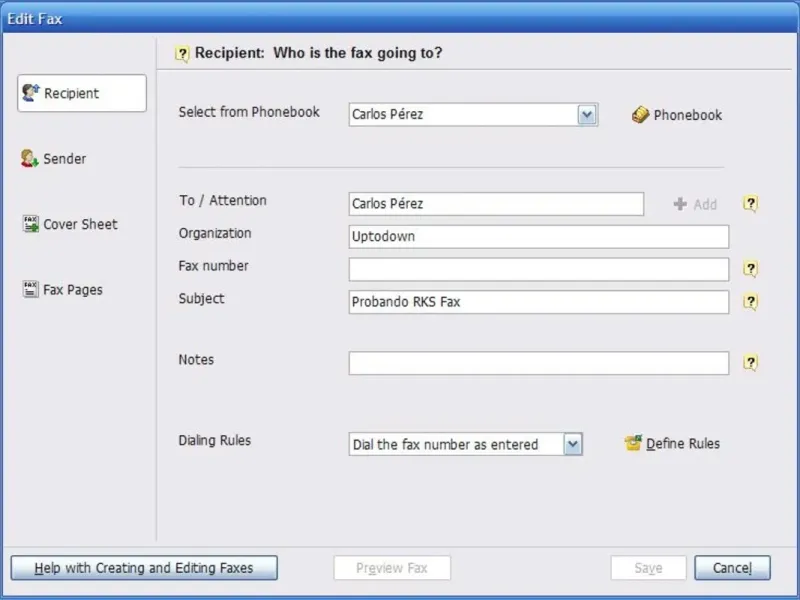The height and width of the screenshot is (600, 800).
Task: Click the Preview Fax button
Action: pos(392,568)
